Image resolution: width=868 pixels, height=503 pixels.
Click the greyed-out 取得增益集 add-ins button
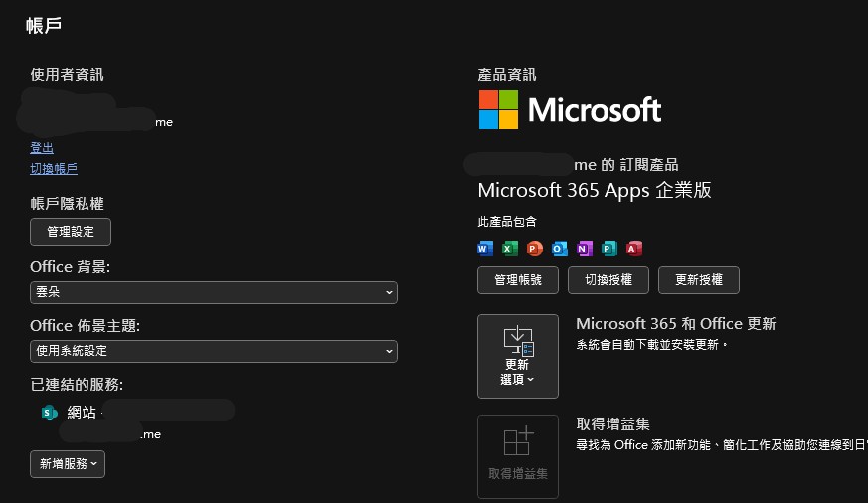point(518,456)
